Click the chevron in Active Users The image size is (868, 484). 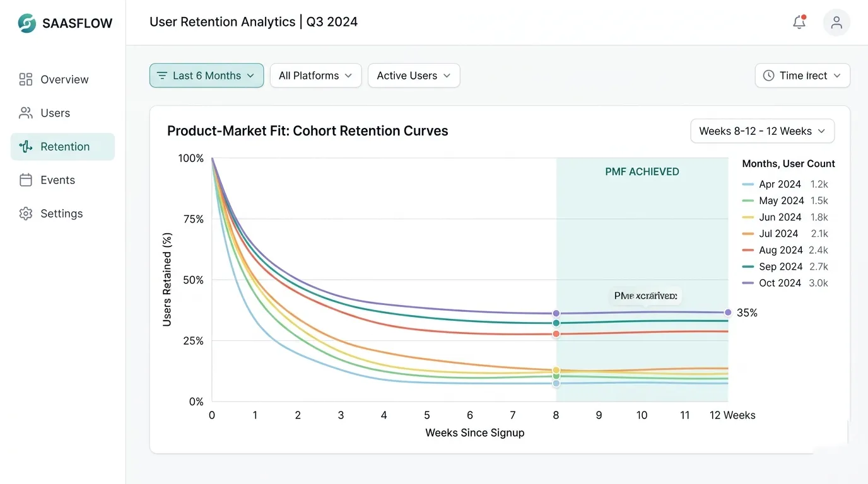[x=447, y=76]
